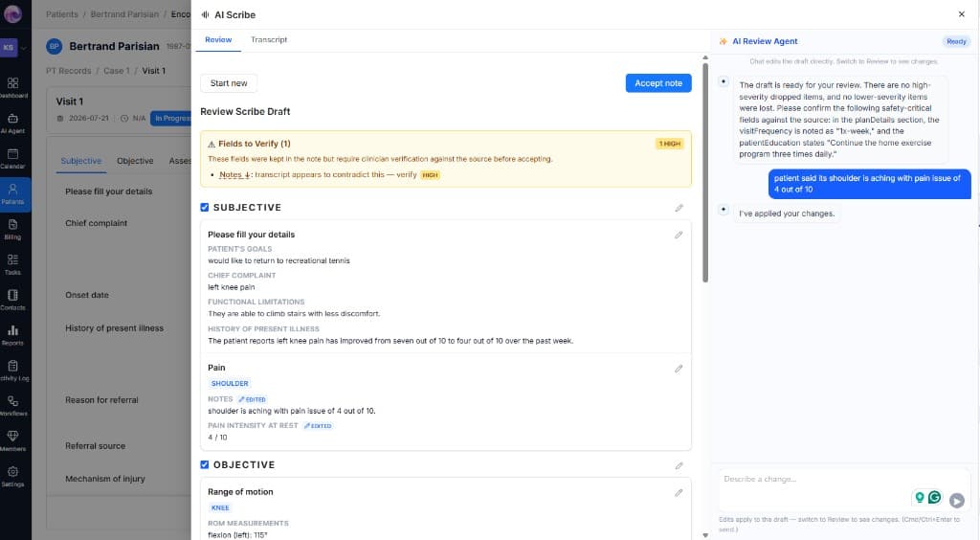The image size is (980, 540).
Task: Send the chat message using arrow icon
Action: (956, 500)
